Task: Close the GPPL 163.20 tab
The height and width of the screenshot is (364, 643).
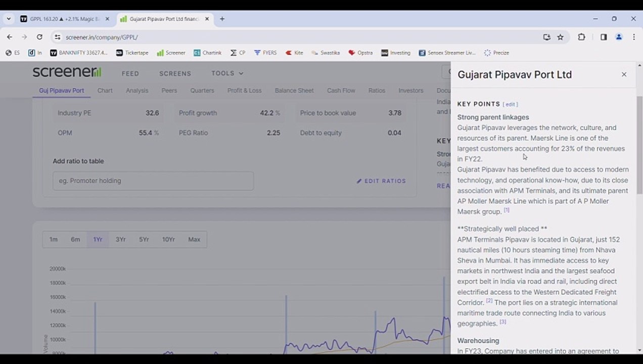Action: coord(107,19)
